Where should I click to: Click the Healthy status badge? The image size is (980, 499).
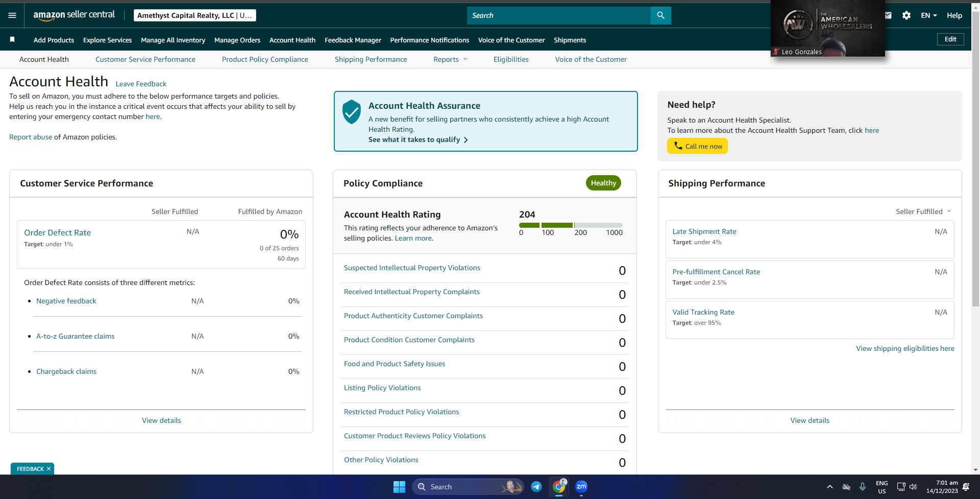(603, 183)
